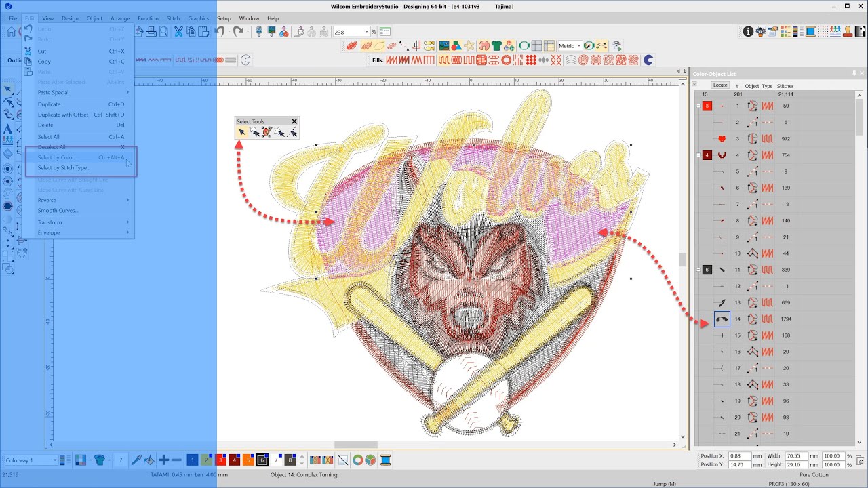Click the Undo arrow icon
This screenshot has width=868, height=488.
pos(219,31)
